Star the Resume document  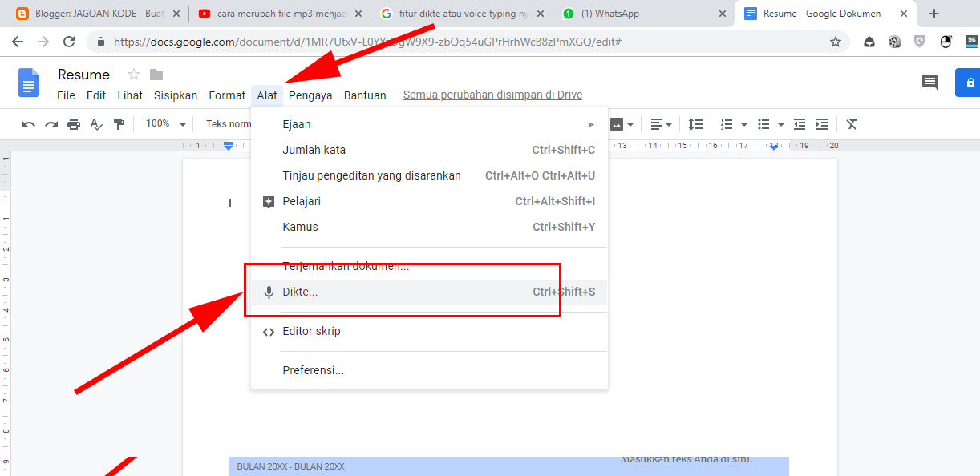134,75
